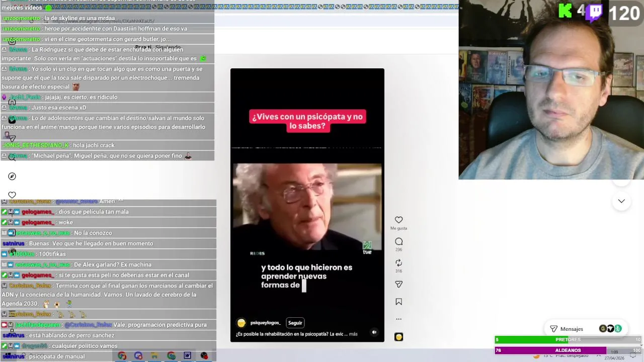Click the instagram.com URL in address bar

[103, 21]
